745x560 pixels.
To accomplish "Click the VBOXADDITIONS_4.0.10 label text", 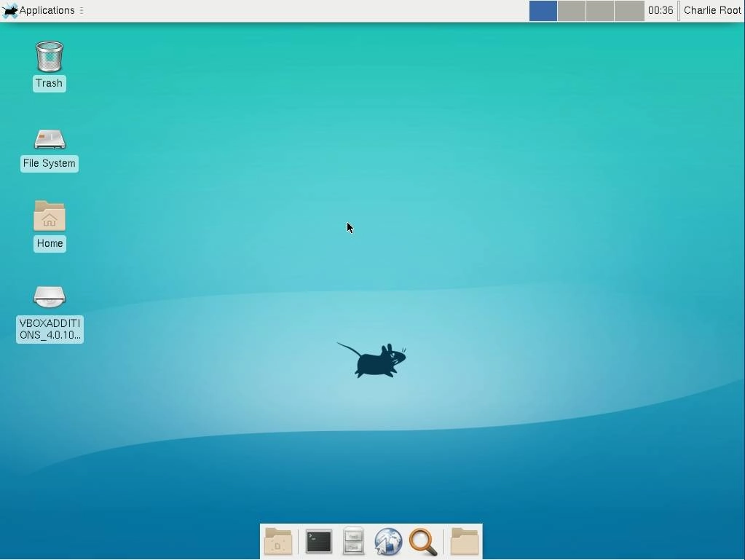I will coord(50,329).
